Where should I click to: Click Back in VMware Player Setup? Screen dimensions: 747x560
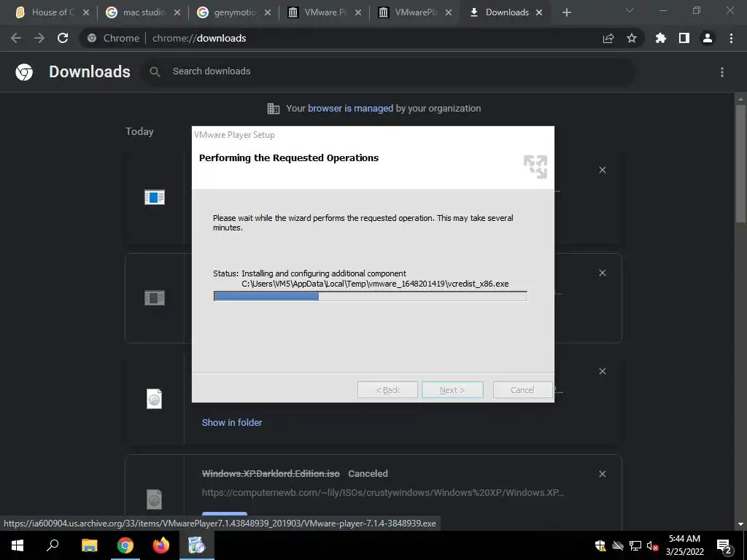coord(387,390)
